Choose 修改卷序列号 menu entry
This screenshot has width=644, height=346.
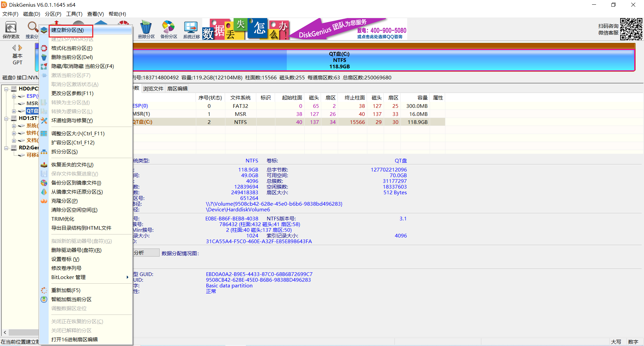86,268
